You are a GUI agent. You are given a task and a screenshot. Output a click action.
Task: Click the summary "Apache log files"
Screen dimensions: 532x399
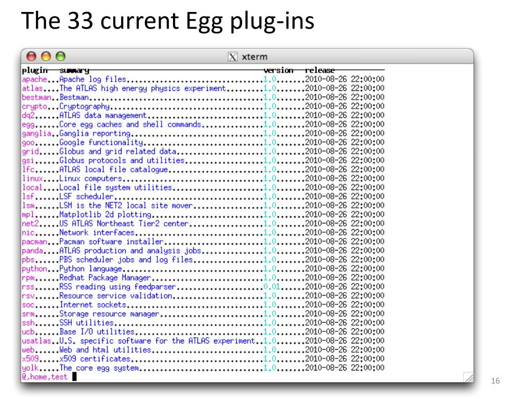[92, 79]
